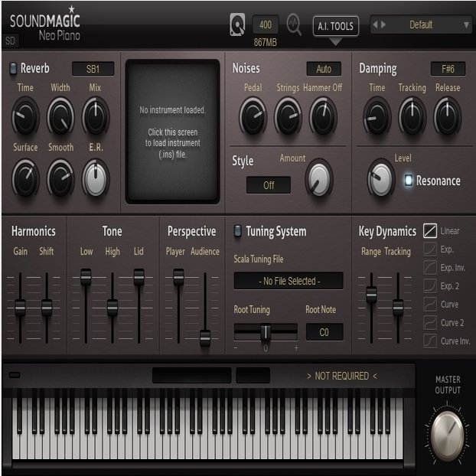476x476 pixels.
Task: Click the Noises Pedal knob
Action: [253, 118]
